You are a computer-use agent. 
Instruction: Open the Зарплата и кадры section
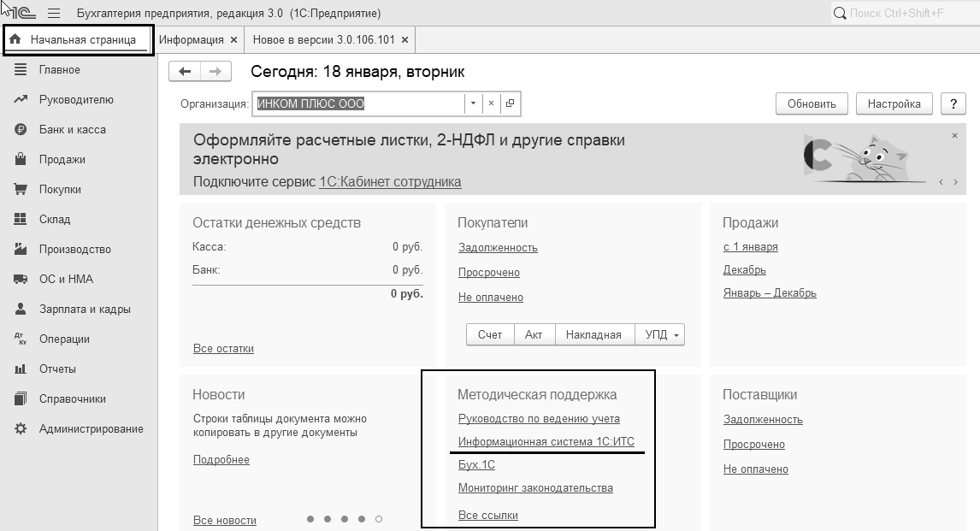pyautogui.click(x=85, y=310)
